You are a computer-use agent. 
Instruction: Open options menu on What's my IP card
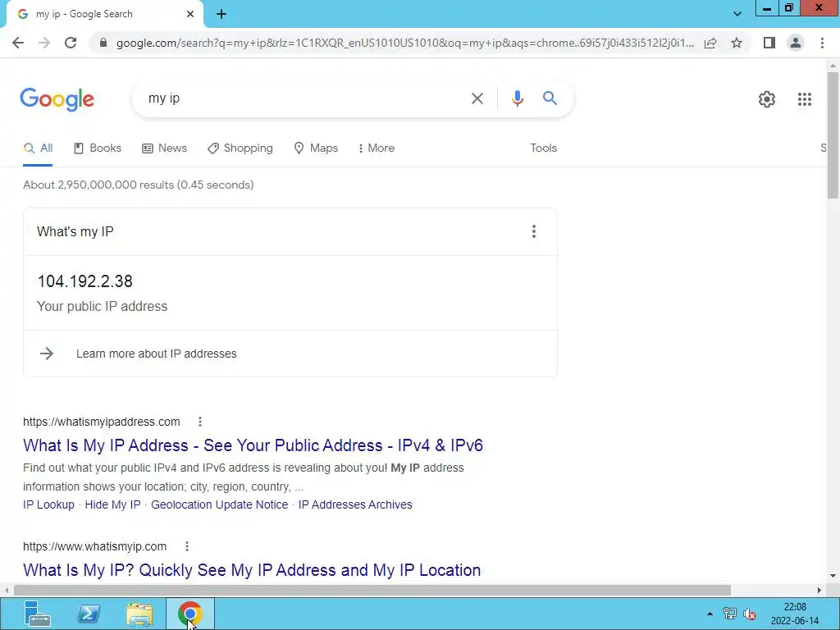[x=533, y=231]
